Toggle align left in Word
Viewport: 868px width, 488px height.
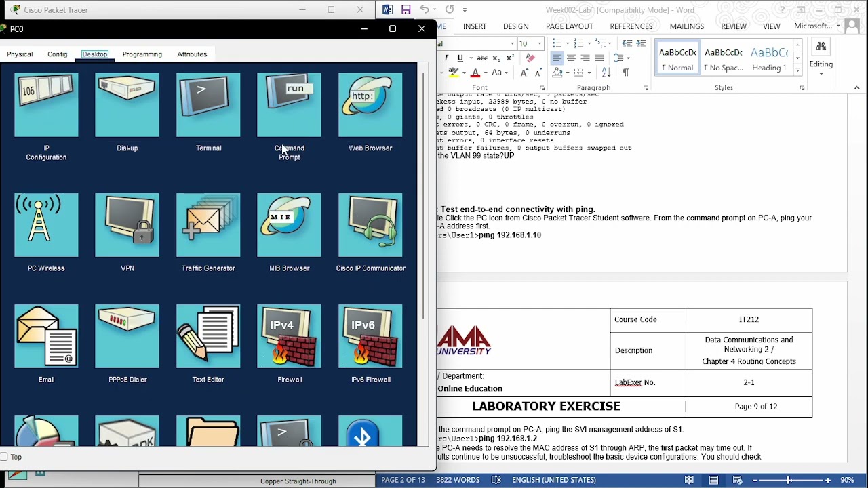[557, 58]
